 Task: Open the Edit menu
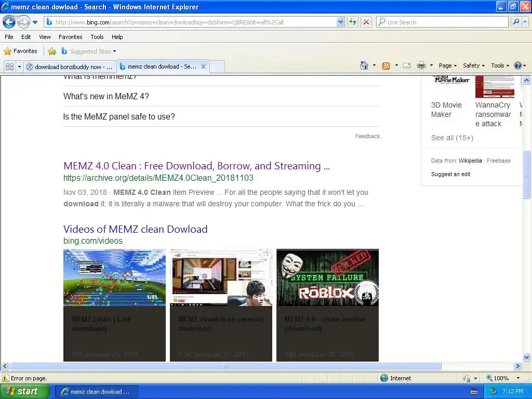tap(26, 37)
